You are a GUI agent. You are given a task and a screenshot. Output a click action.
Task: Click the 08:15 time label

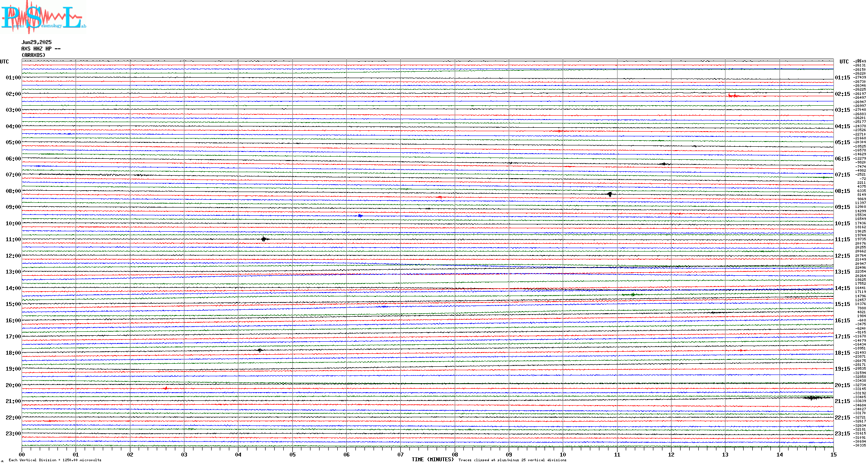click(x=843, y=191)
